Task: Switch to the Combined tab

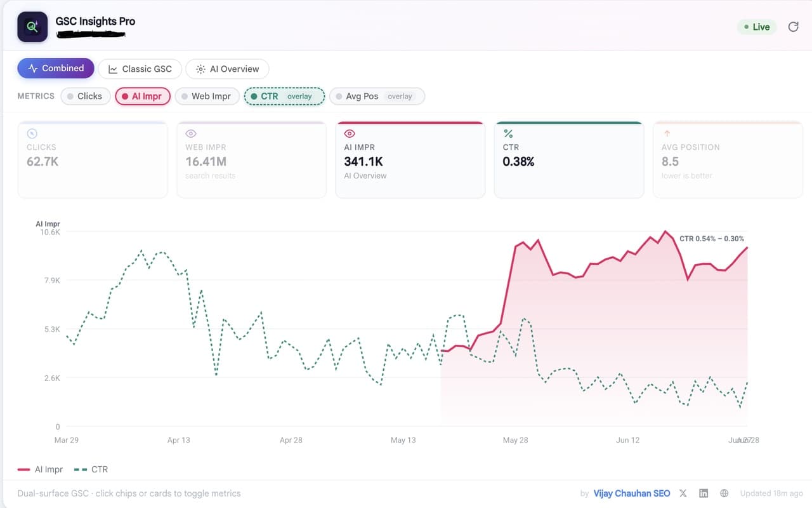Action: point(56,69)
